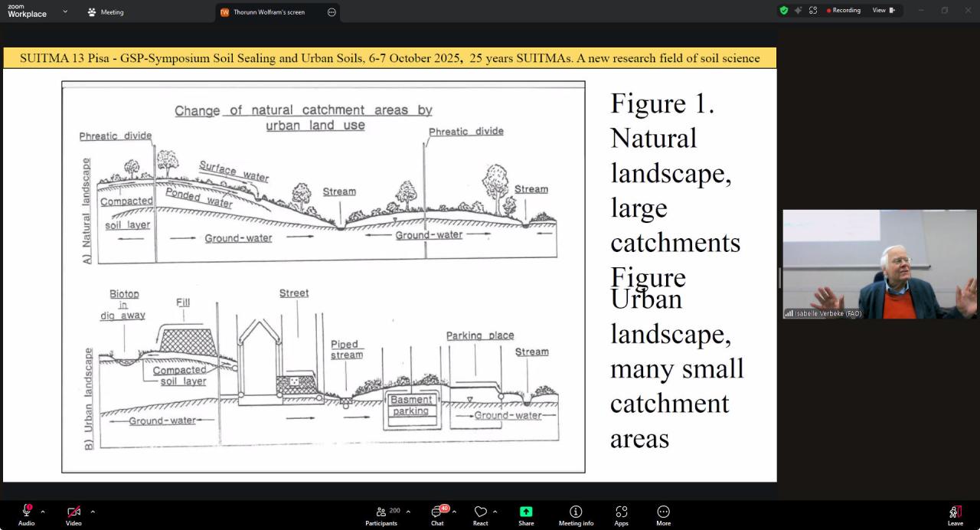Show Meeting info details
This screenshot has height=530, width=980.
click(576, 515)
